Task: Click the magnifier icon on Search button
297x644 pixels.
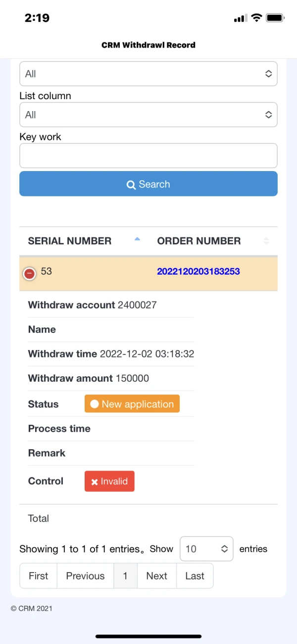Action: [x=131, y=185]
